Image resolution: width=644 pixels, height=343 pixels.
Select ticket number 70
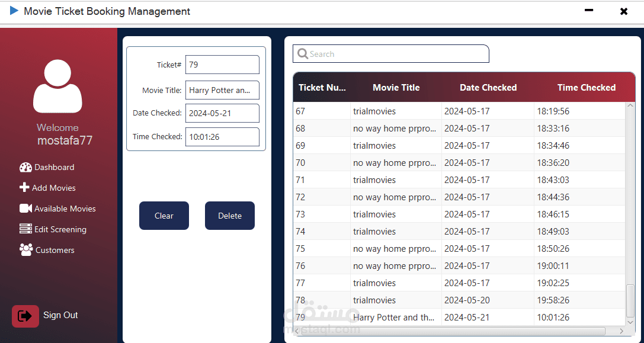tap(300, 163)
